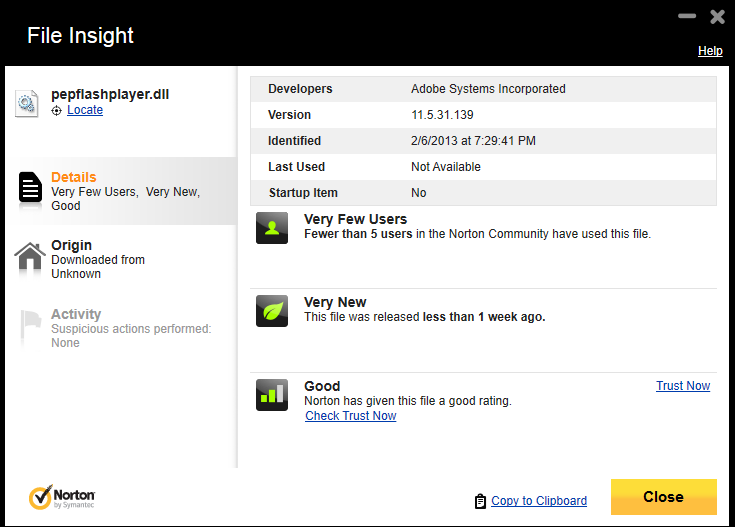The width and height of the screenshot is (735, 527).
Task: Click the Origin house icon
Action: click(x=30, y=256)
